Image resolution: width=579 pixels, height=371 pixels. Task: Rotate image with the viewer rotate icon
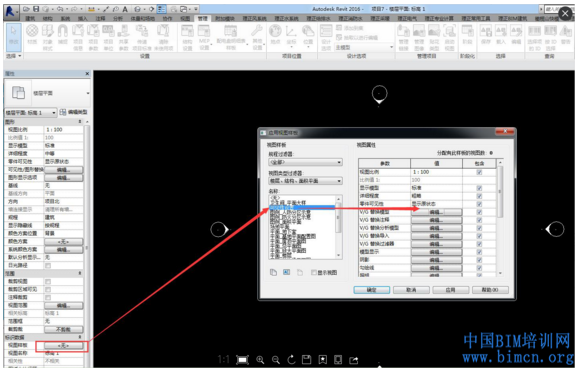pos(291,360)
